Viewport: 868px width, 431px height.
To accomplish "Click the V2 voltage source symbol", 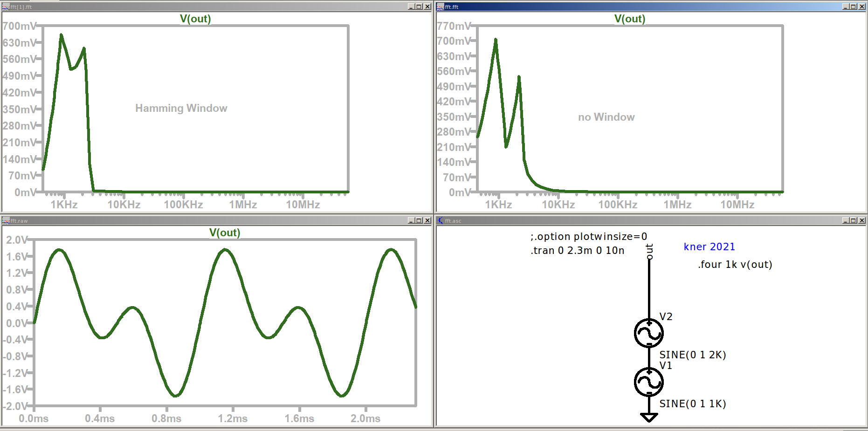I will (x=648, y=333).
